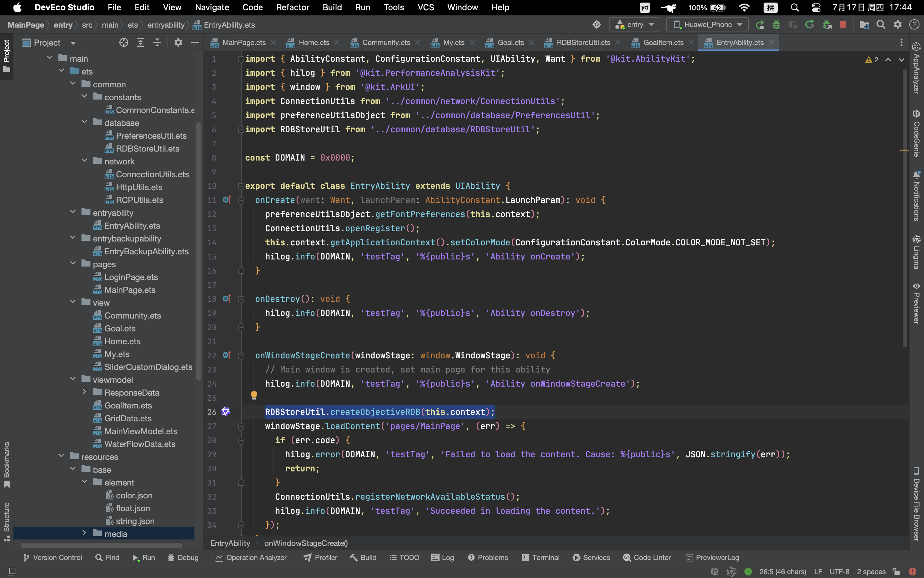Click the 2 spaces indent setting

click(871, 572)
